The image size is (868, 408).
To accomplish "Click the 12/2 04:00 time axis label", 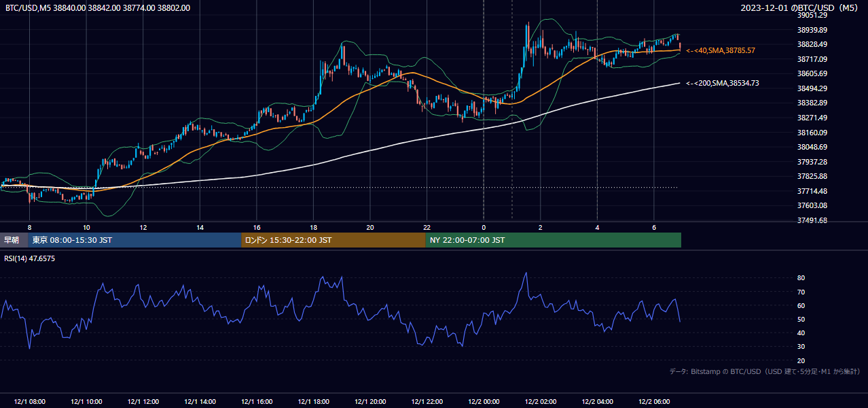I will [597, 402].
